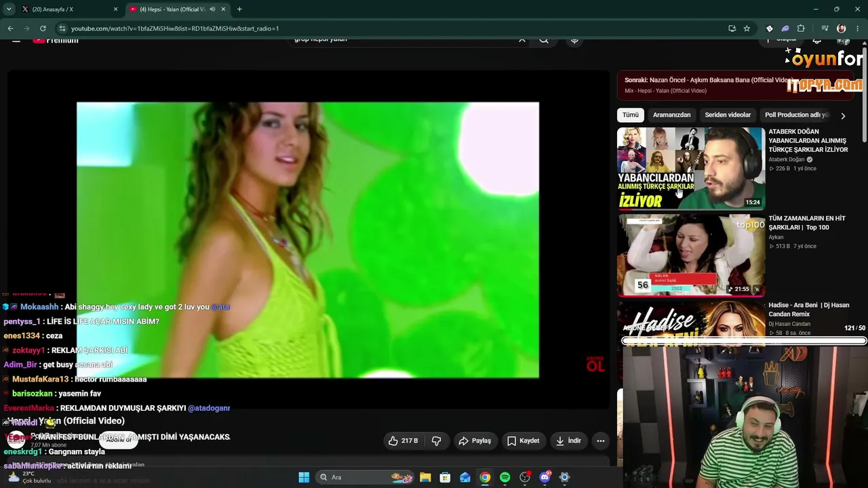Open a new browser tab
The image size is (868, 488).
coord(239,9)
